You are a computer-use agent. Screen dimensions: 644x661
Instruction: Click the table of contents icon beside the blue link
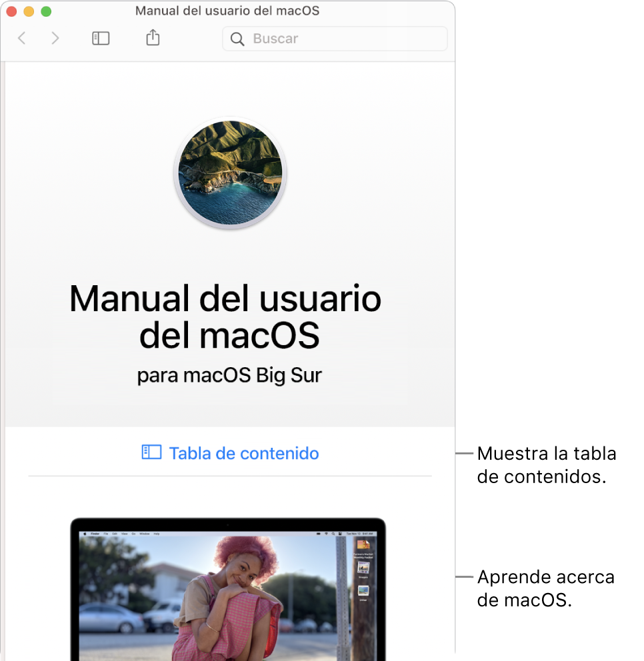151,452
